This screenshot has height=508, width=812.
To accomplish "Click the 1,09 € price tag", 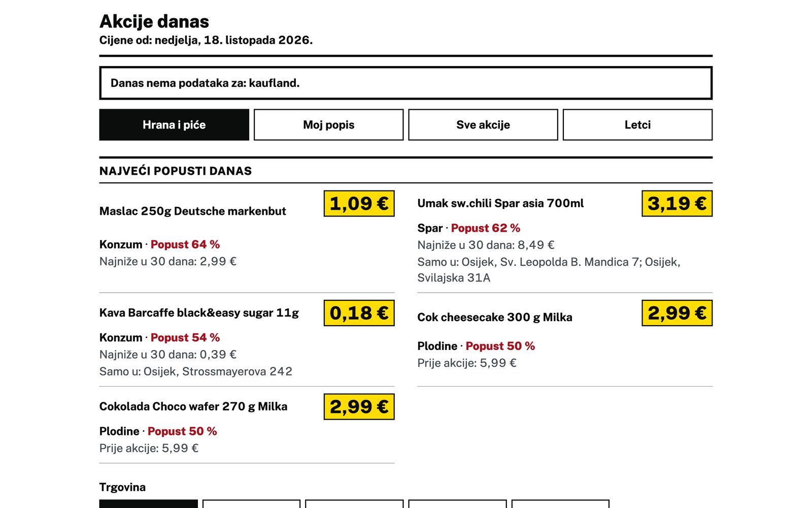I will tap(359, 204).
